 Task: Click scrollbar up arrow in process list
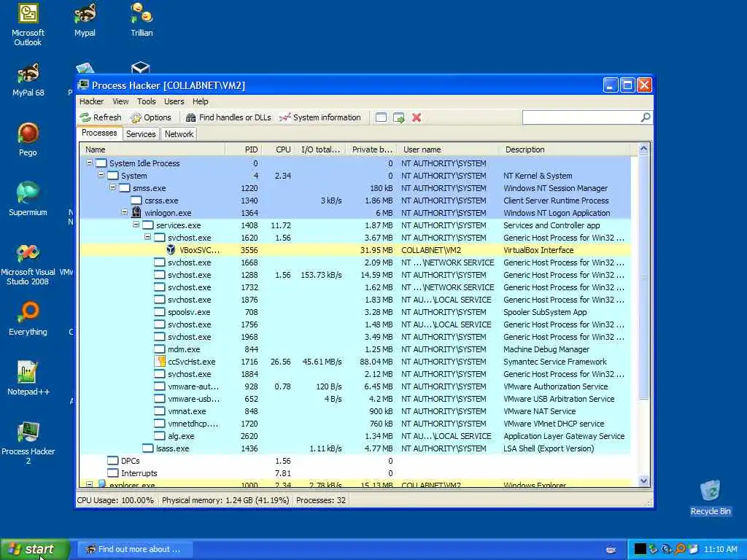(x=643, y=149)
